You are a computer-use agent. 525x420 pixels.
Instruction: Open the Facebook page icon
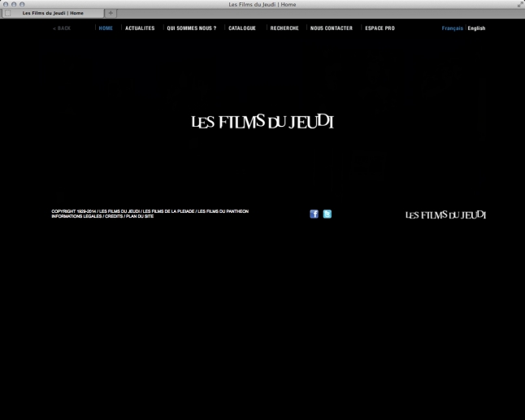314,214
